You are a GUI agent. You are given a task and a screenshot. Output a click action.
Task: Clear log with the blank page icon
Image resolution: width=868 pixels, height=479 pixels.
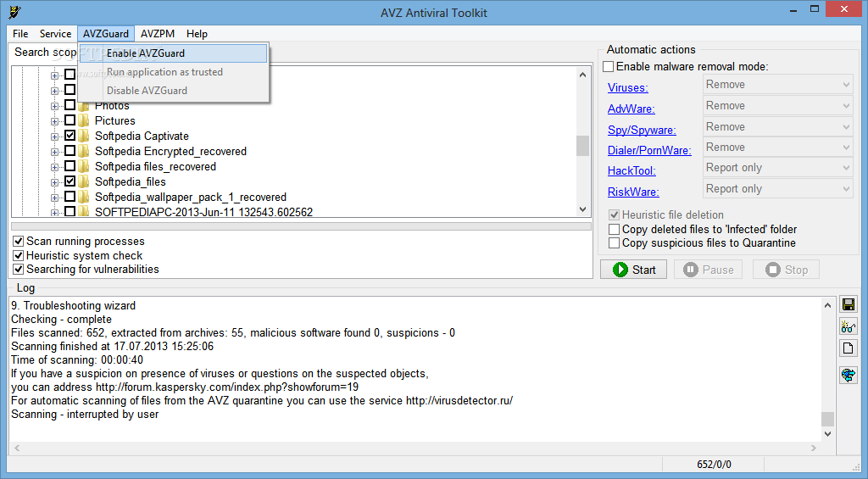(848, 348)
